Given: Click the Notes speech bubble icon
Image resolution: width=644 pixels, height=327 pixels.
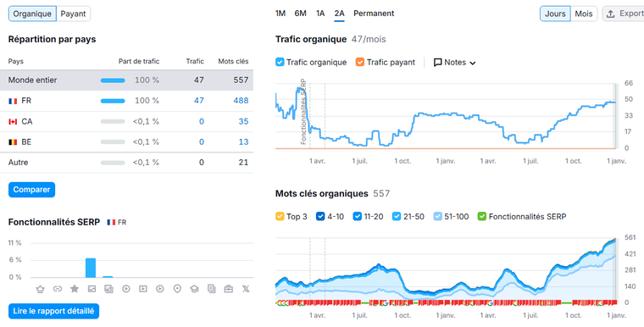Looking at the screenshot, I should pyautogui.click(x=438, y=63).
